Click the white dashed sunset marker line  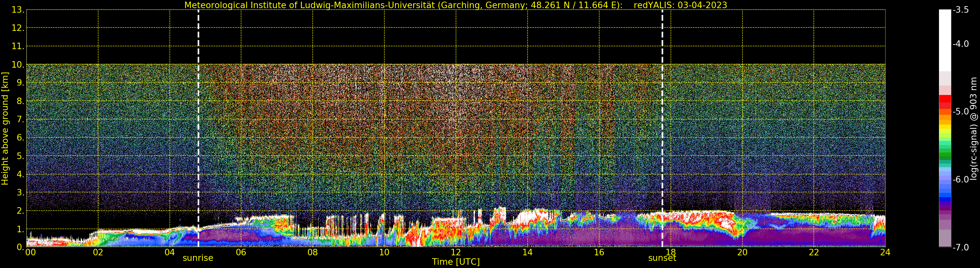click(x=662, y=128)
